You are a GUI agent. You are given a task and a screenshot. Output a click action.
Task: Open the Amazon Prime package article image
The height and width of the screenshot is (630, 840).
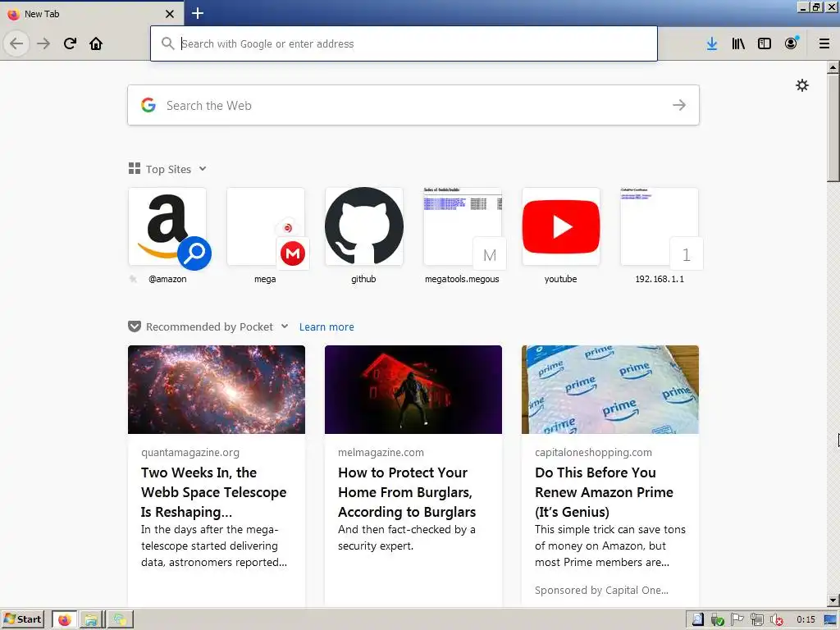click(x=610, y=390)
